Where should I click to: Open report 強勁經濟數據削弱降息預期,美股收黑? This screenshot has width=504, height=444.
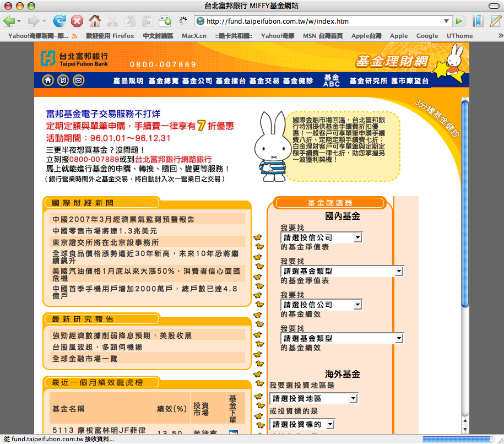tap(122, 335)
